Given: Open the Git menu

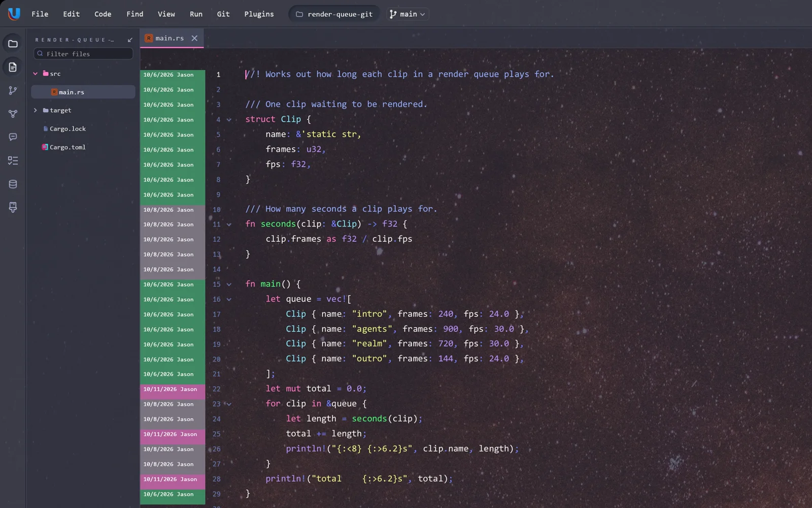Looking at the screenshot, I should click(x=223, y=14).
